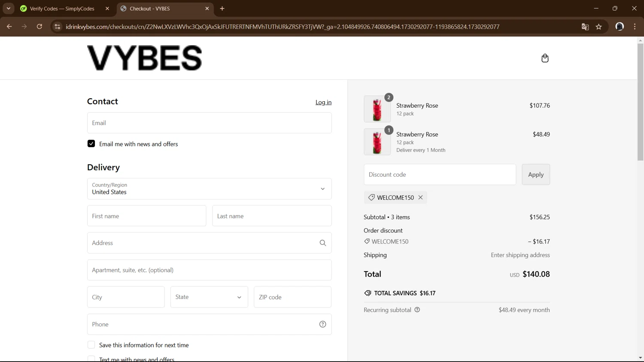Open the State dropdown
Viewport: 644px width, 362px height.
tap(209, 297)
